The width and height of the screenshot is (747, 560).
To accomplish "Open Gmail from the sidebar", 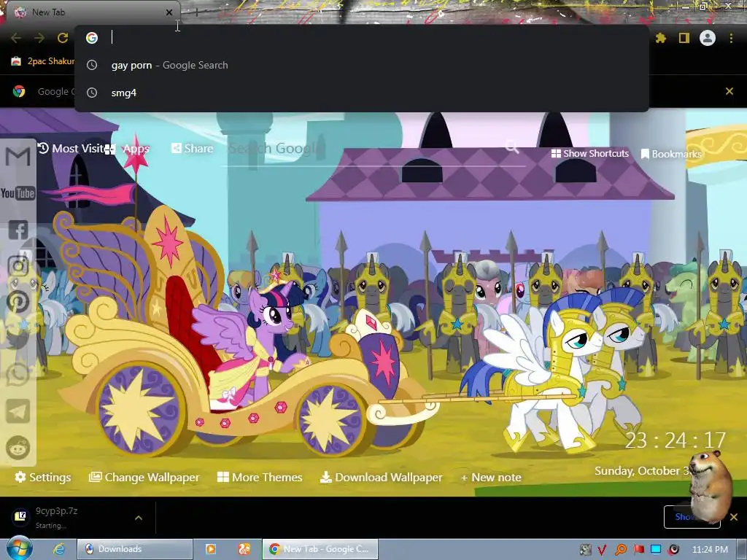I will tap(18, 157).
